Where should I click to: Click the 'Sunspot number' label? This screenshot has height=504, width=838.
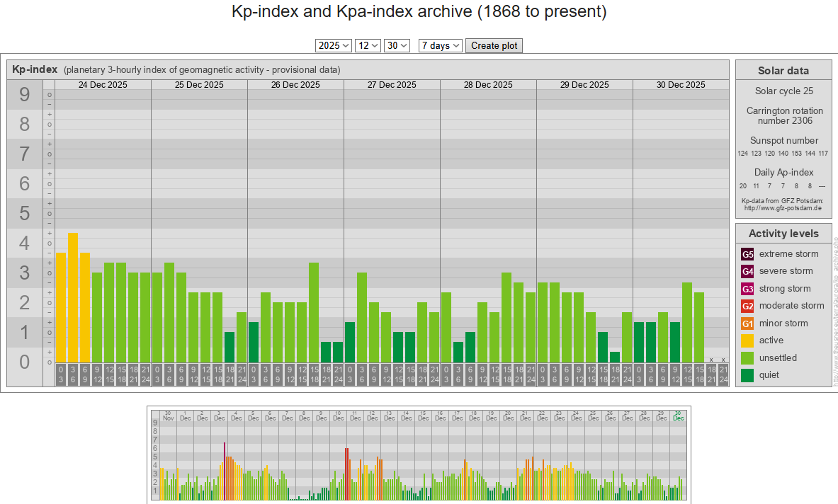784,140
